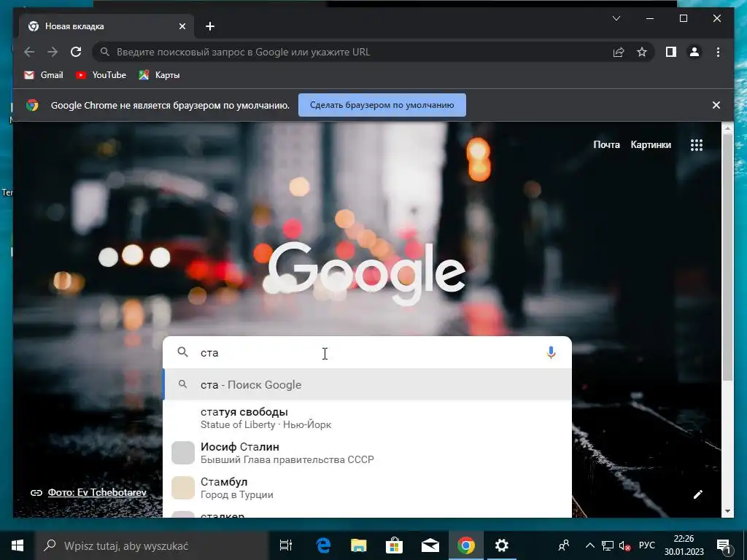
Task: Click Сделать браузером по умолчанию
Action: point(382,105)
